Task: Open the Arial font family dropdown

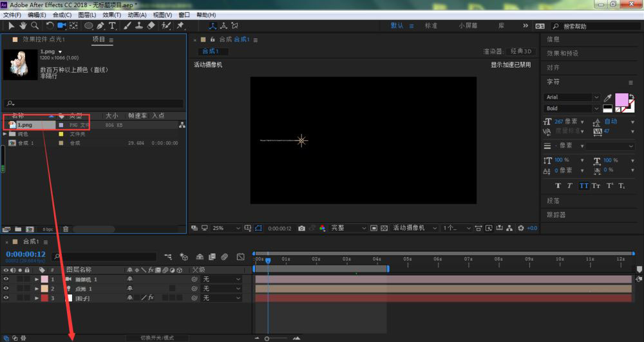Action: (572, 97)
